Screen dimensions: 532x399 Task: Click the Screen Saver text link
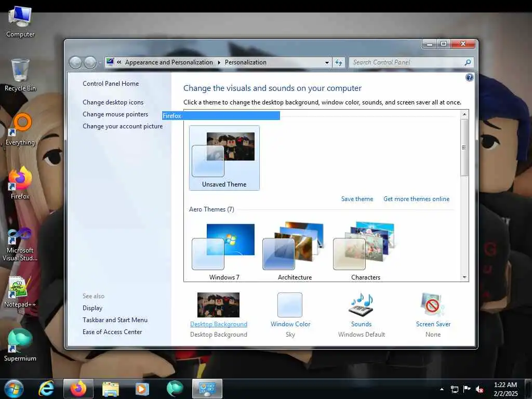click(433, 324)
